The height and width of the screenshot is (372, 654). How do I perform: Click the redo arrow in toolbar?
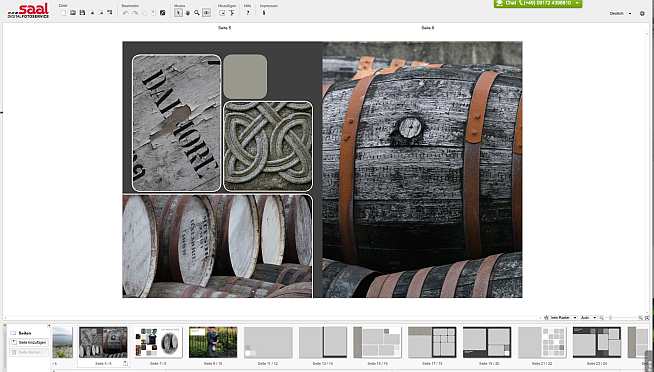[x=135, y=13]
